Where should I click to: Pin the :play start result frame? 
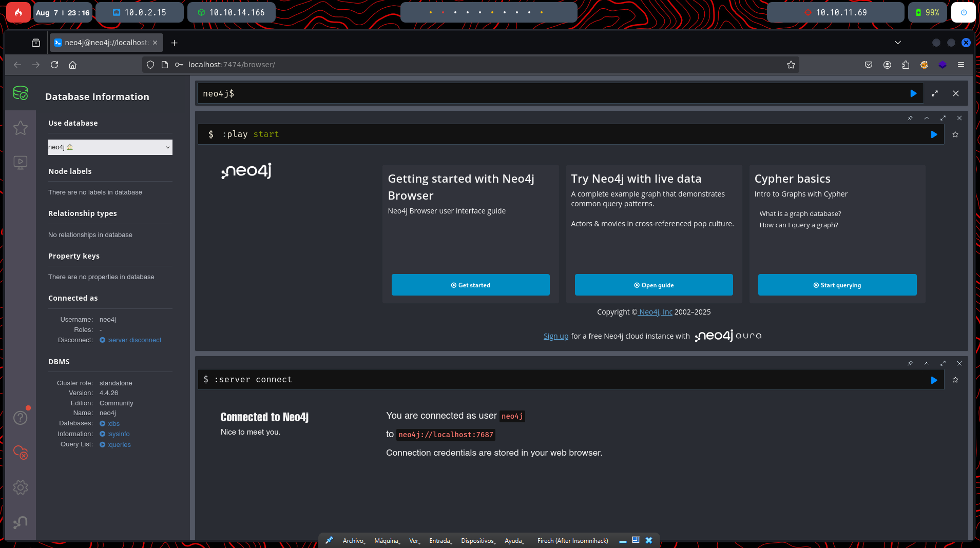(910, 118)
